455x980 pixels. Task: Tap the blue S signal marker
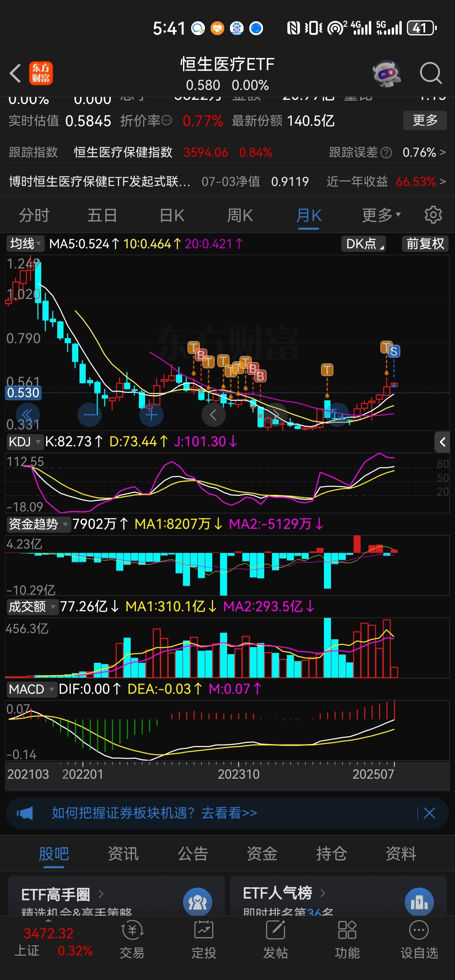tap(394, 351)
